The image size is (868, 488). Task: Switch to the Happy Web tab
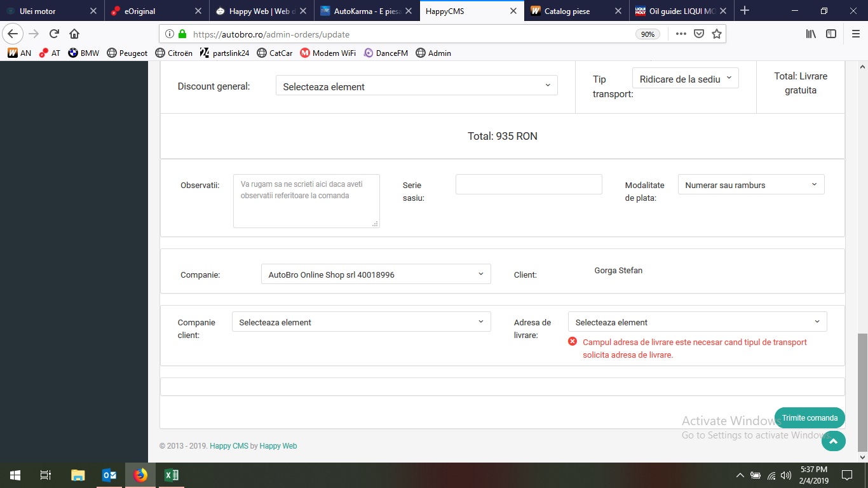pyautogui.click(x=262, y=11)
